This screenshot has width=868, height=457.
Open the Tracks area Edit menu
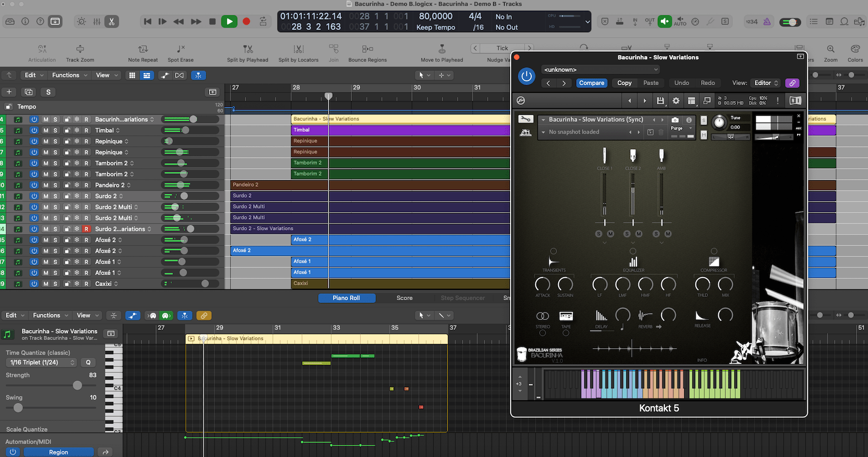click(x=33, y=75)
